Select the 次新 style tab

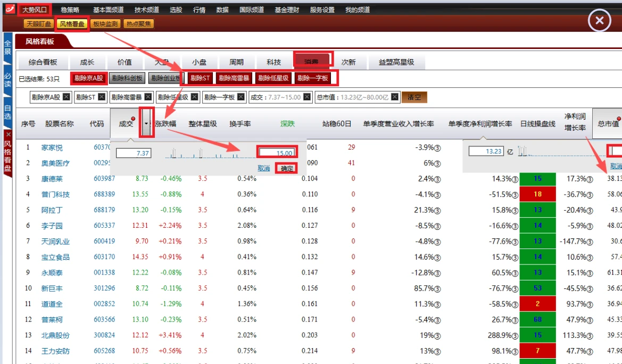coord(349,62)
